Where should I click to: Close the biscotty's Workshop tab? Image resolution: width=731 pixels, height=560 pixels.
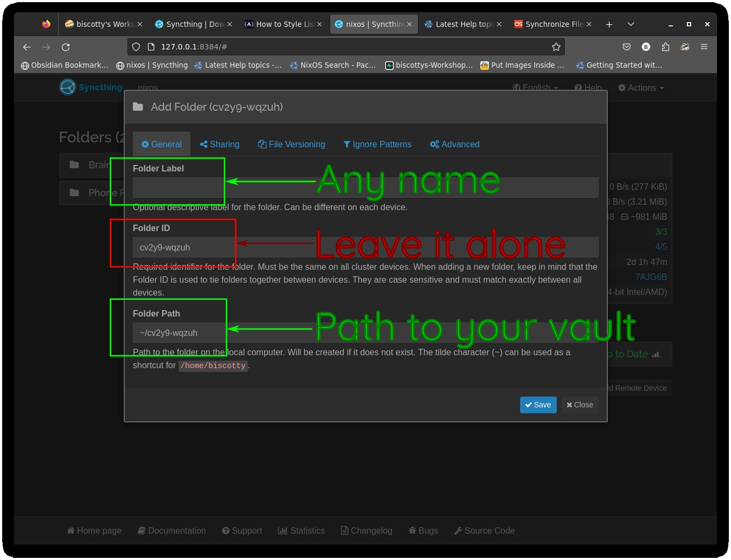(140, 24)
